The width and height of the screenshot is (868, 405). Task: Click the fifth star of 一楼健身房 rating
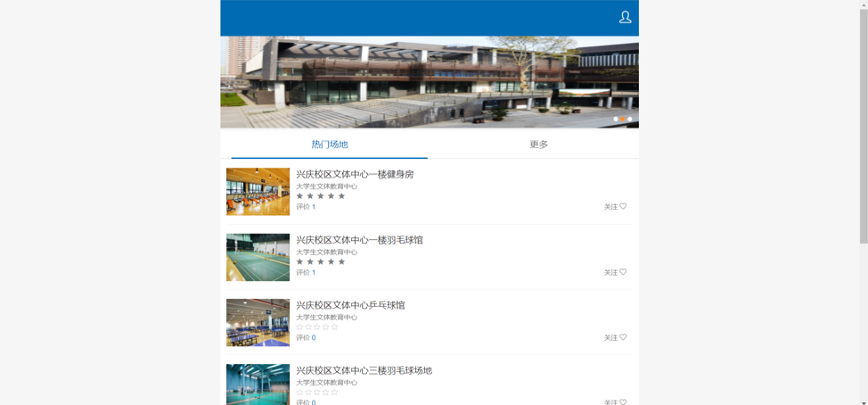pyautogui.click(x=341, y=196)
